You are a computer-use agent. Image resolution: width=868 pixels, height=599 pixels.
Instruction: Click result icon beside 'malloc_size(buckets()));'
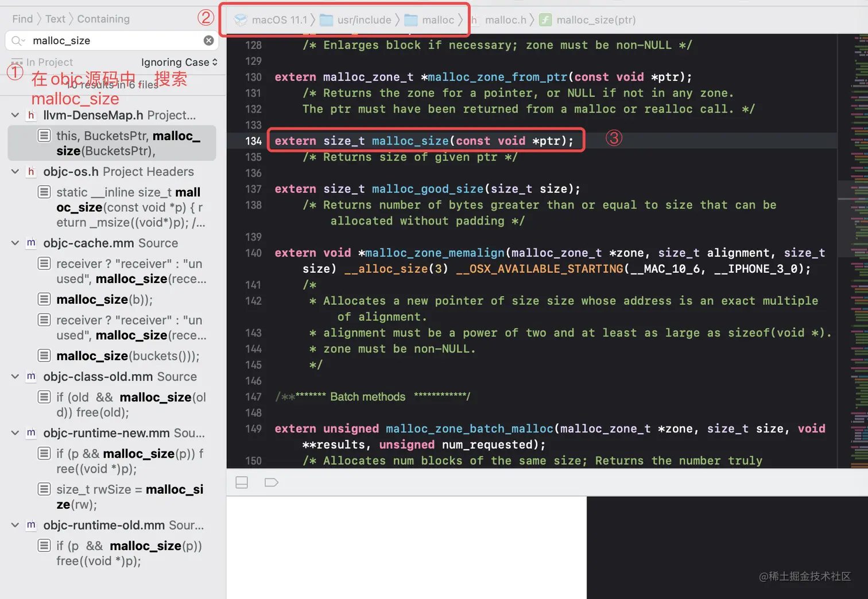[44, 355]
